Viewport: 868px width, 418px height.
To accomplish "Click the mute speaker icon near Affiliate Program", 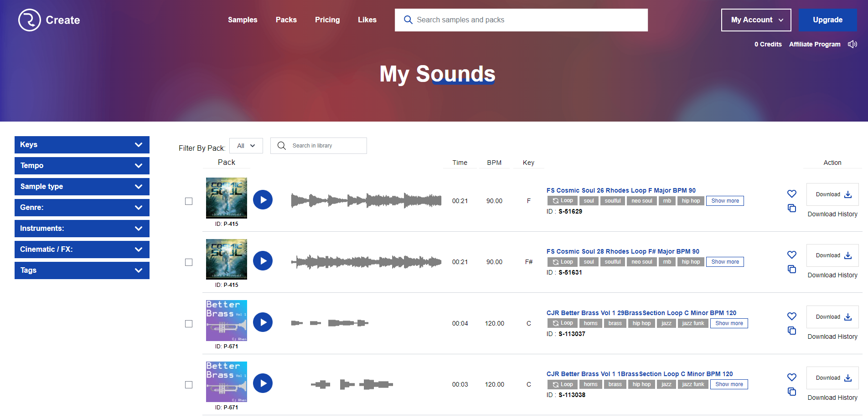I will coord(852,44).
